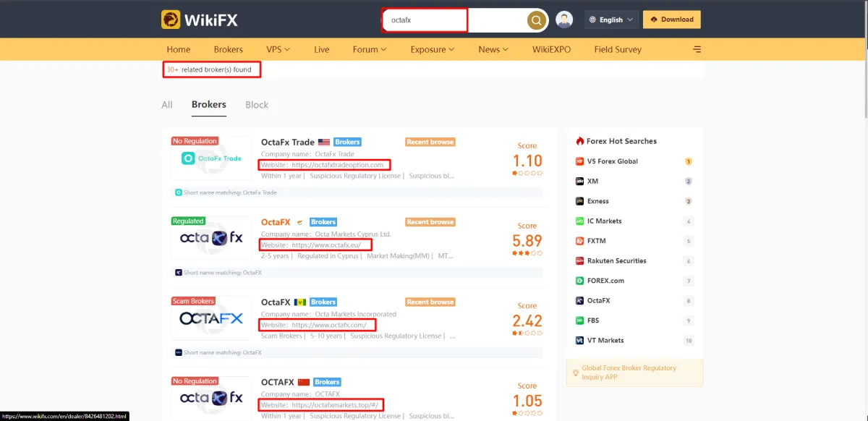
Task: Click the score 2.42 value
Action: click(x=527, y=320)
